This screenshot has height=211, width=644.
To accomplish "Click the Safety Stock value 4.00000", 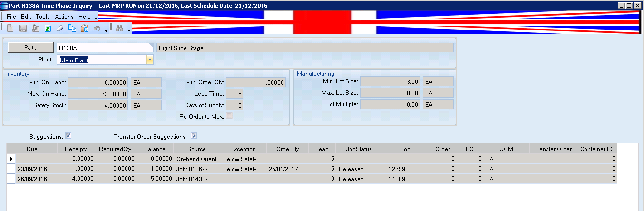I will 98,105.
